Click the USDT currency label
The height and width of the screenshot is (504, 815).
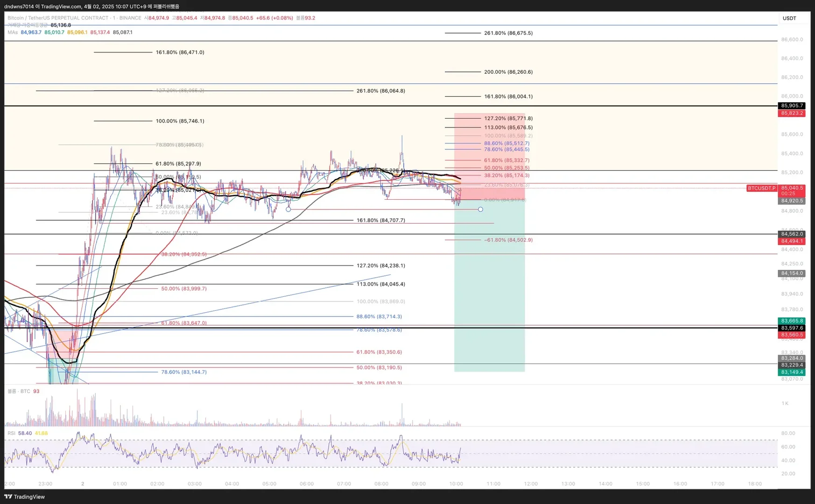[x=789, y=18]
